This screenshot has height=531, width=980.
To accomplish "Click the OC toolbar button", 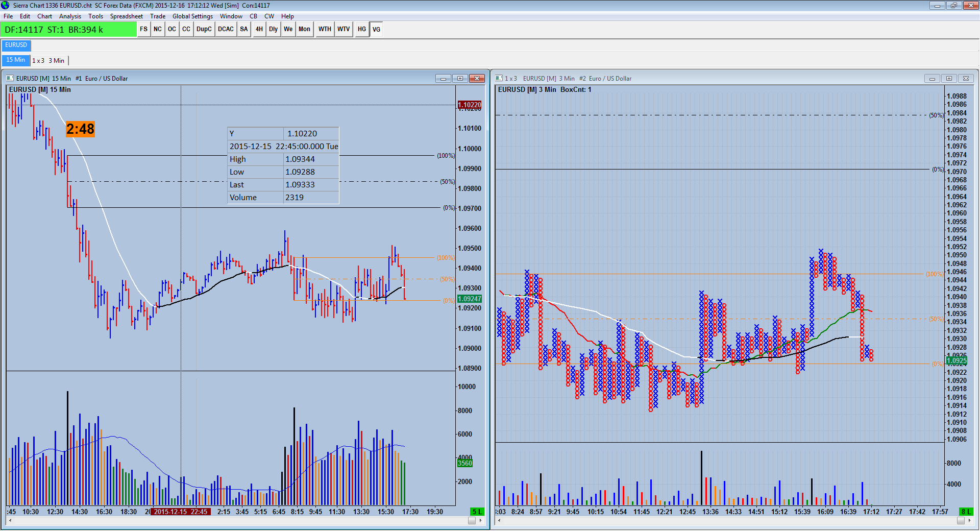I will (172, 29).
